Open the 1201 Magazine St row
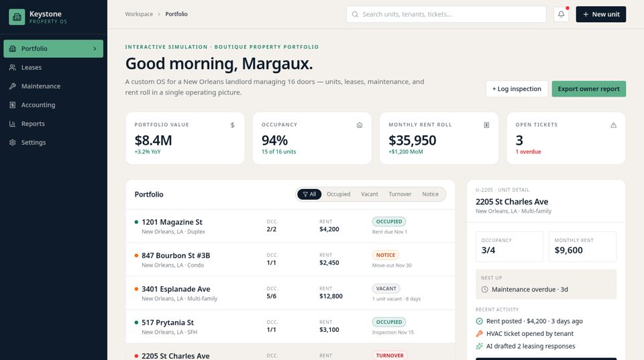The width and height of the screenshot is (644, 360). [290, 226]
